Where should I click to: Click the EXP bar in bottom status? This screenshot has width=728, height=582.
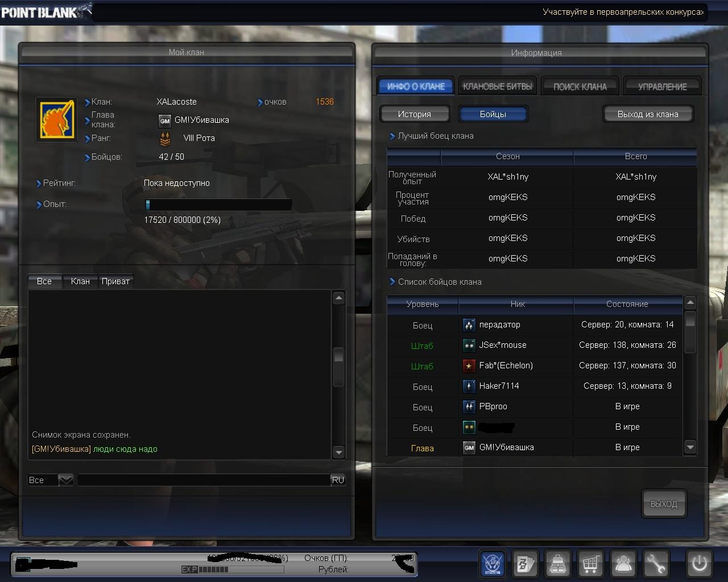click(233, 569)
